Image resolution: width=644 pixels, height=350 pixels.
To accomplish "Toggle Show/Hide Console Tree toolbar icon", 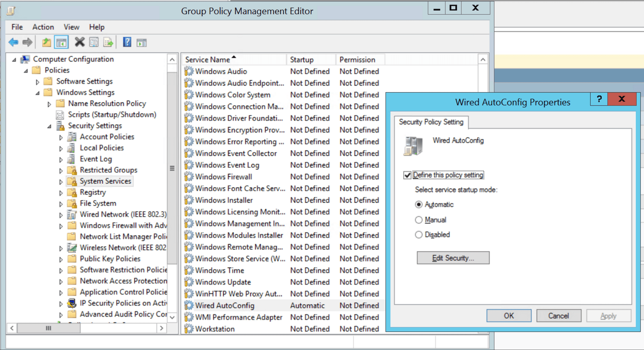I will (x=61, y=42).
